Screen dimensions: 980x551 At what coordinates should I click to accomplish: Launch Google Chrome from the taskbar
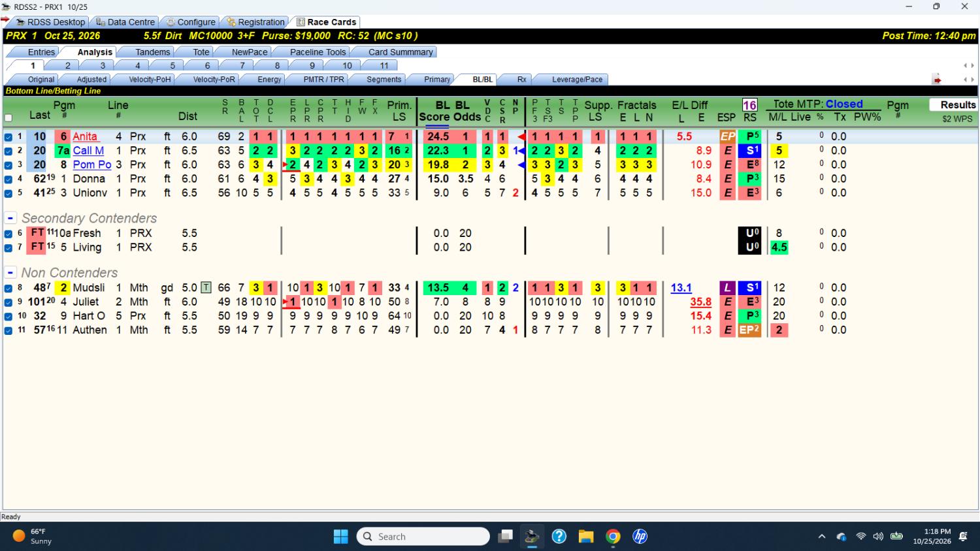click(613, 537)
